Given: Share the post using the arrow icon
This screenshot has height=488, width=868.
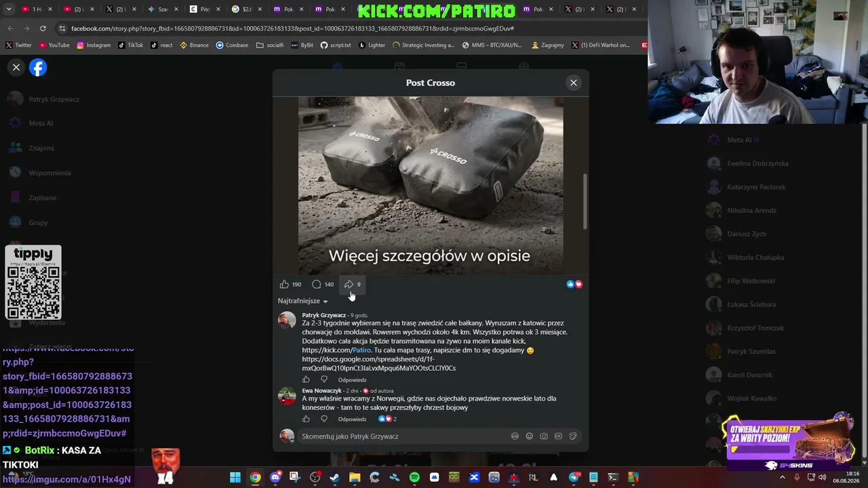Looking at the screenshot, I should (x=349, y=284).
